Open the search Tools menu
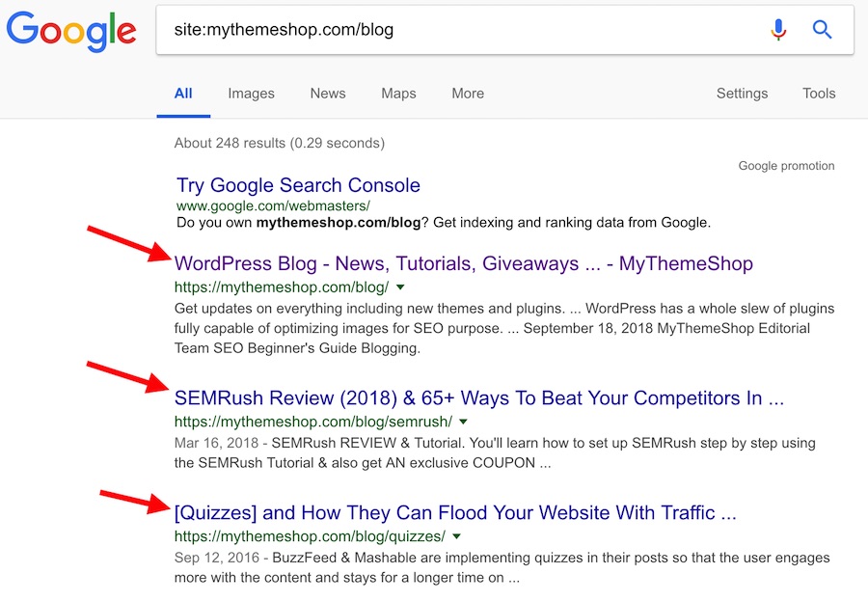Screen dimensions: 868x601 [x=819, y=94]
